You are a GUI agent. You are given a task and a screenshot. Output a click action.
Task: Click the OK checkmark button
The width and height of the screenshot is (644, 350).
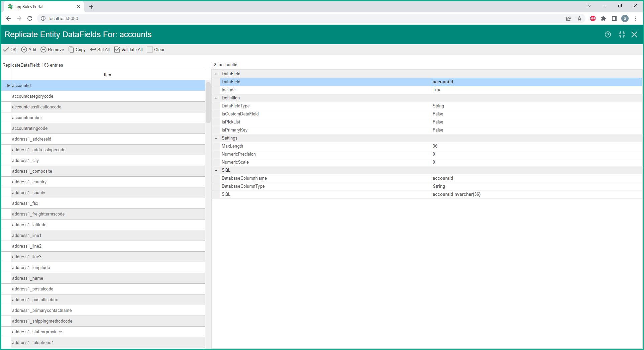pyautogui.click(x=10, y=50)
